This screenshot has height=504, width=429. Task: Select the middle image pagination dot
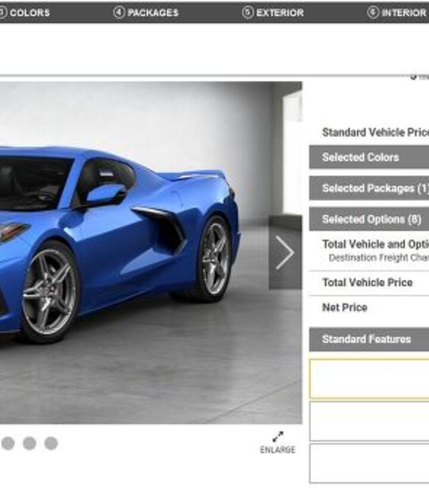[30, 443]
